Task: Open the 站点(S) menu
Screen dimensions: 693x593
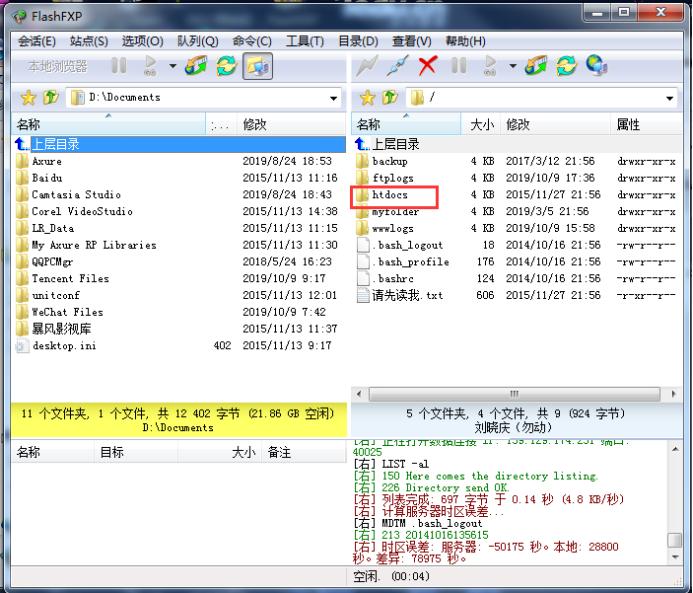Action: click(x=89, y=41)
